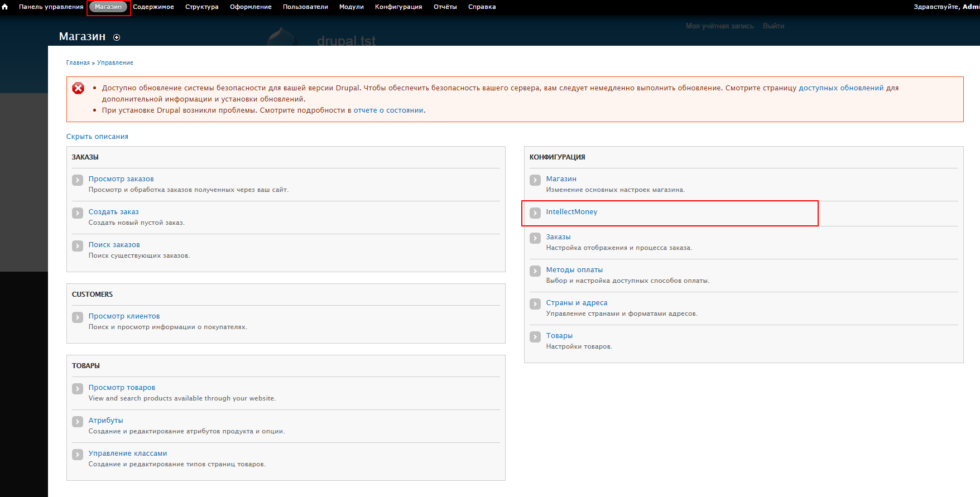
Task: Click arrow icon beside Страны и адреса
Action: click(535, 304)
